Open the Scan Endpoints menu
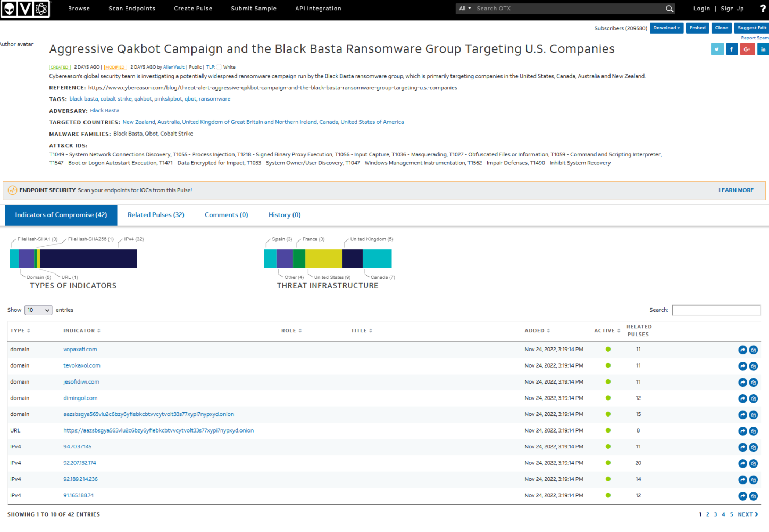This screenshot has height=532, width=769. (x=132, y=9)
